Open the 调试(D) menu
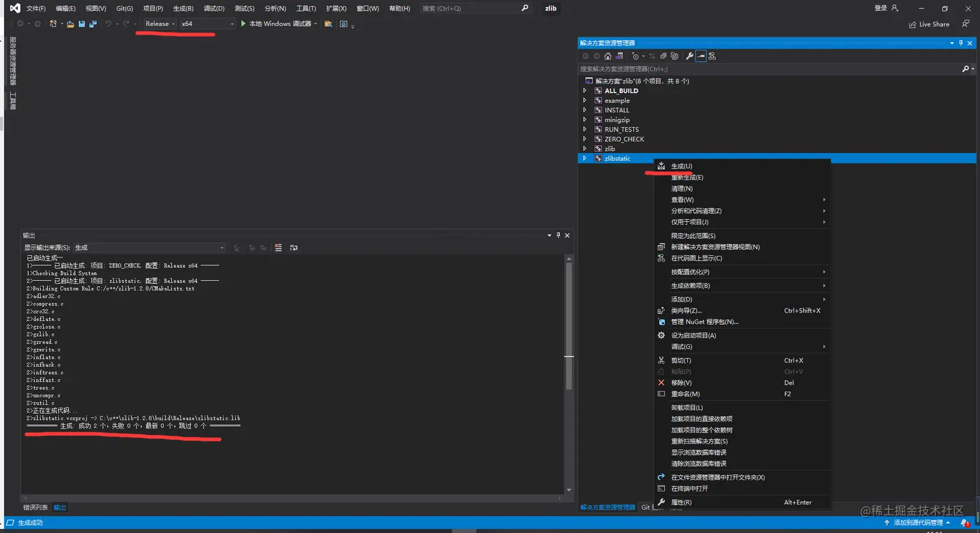Viewport: 980px width, 533px height. pos(214,8)
